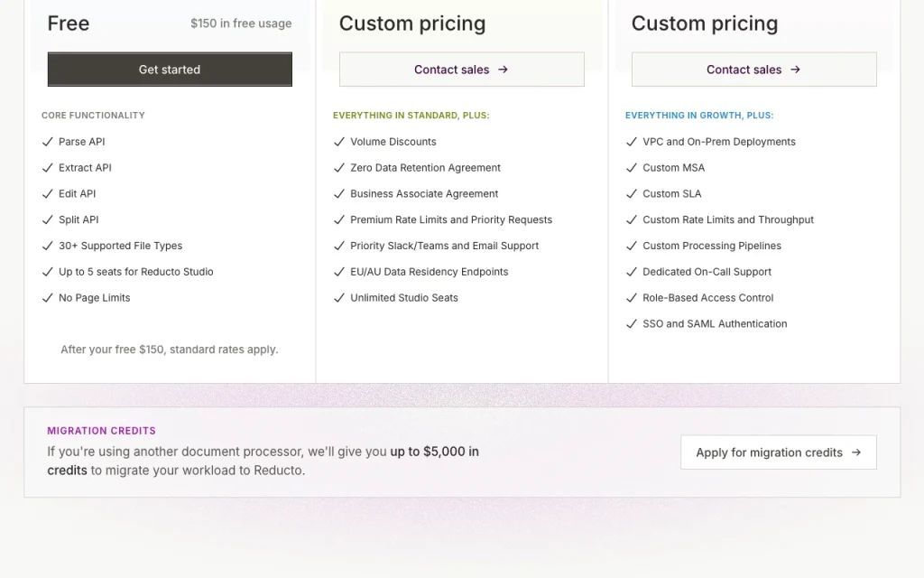The width and height of the screenshot is (924, 578).
Task: Click the Get started button
Action: (170, 70)
